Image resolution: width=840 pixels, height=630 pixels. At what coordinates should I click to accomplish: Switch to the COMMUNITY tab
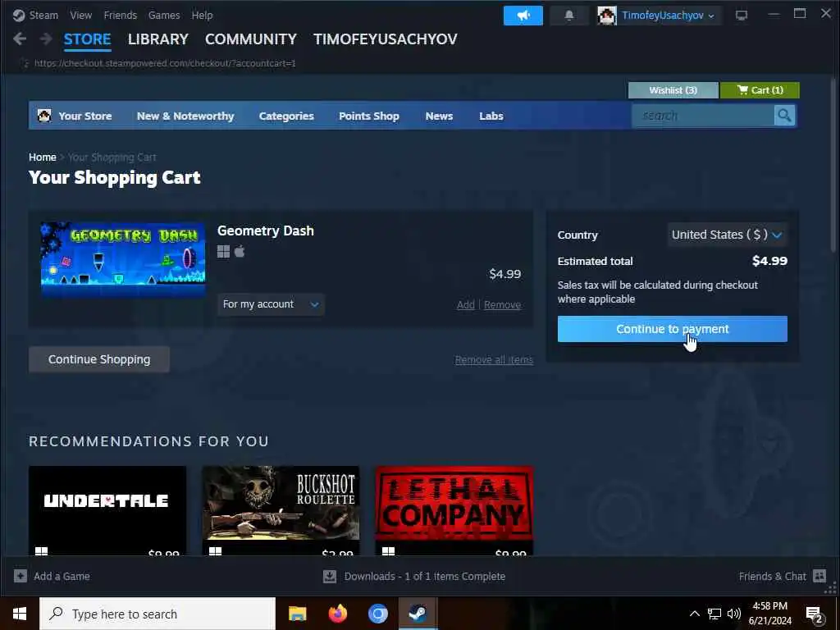click(251, 39)
